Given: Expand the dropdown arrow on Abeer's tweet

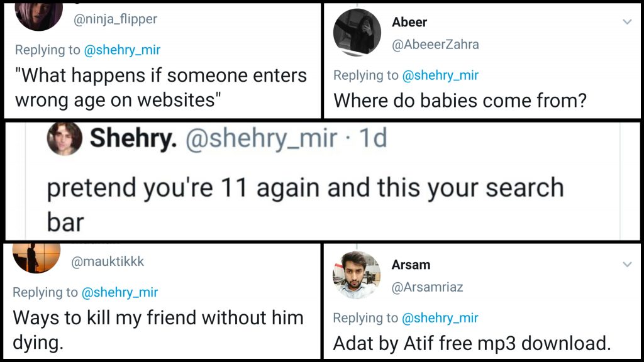Looking at the screenshot, I should pos(626,22).
